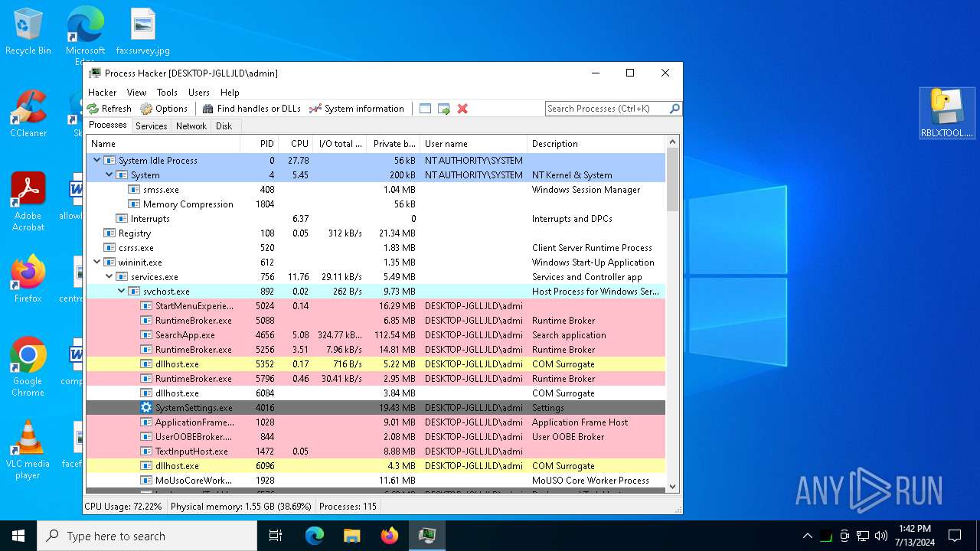Screen dimensions: 980x551
Task: Open the Windows Start button
Action: click(x=18, y=536)
